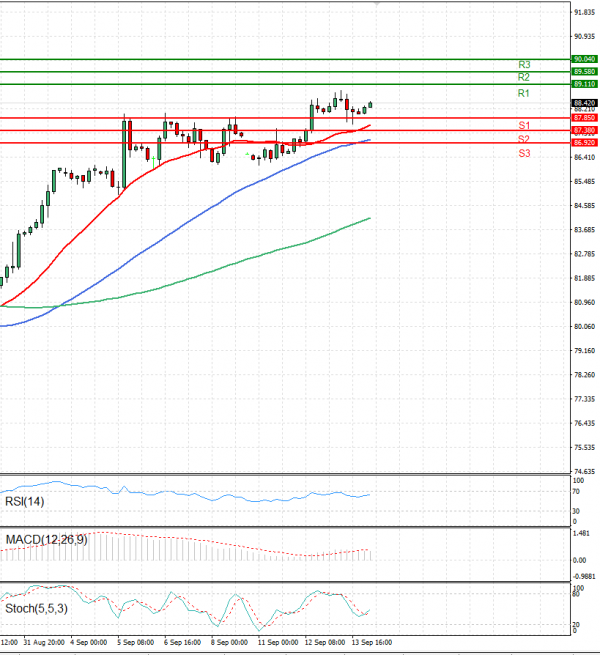Click the 90.935 price axis value

(585, 37)
